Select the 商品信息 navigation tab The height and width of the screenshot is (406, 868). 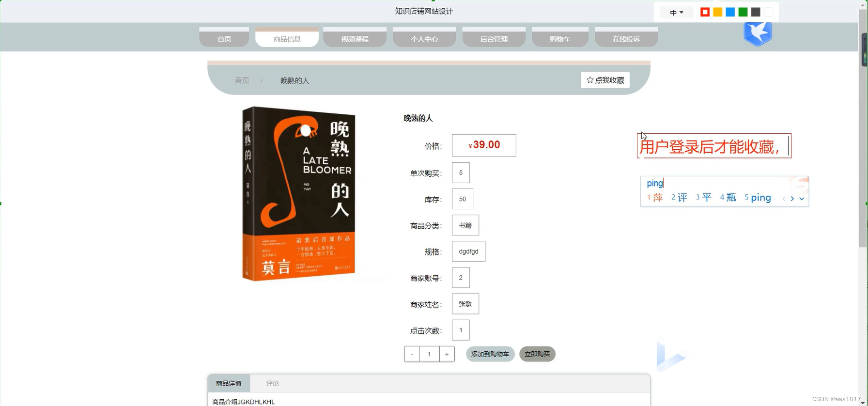coord(287,37)
